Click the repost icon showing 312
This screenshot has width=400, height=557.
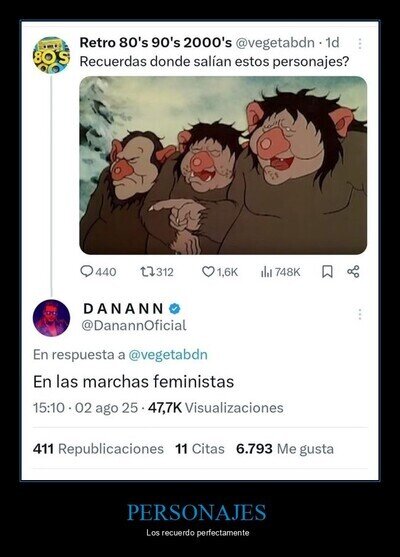tap(147, 272)
